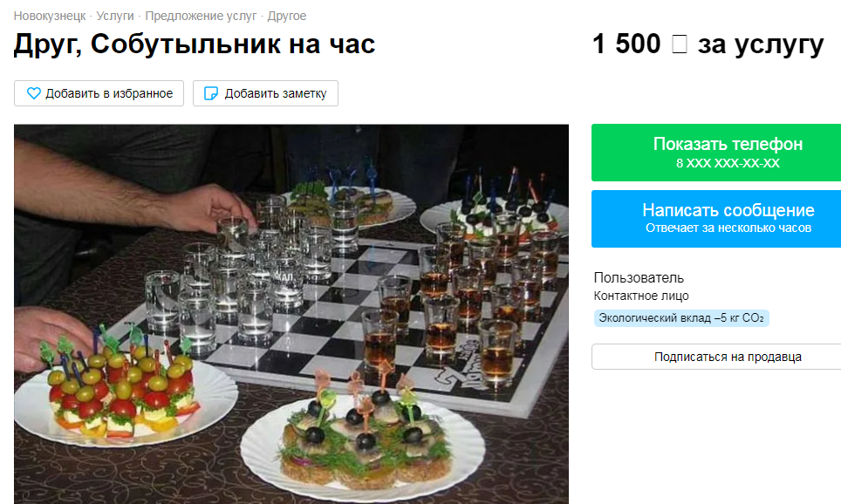Write the seller using Написать сообщение
The height and width of the screenshot is (504, 841).
(x=716, y=219)
